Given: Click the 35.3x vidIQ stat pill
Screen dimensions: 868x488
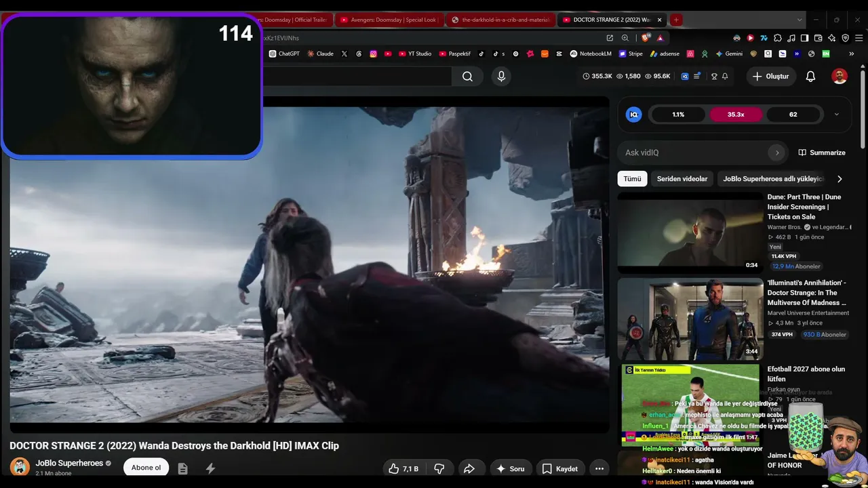Looking at the screenshot, I should tap(736, 115).
